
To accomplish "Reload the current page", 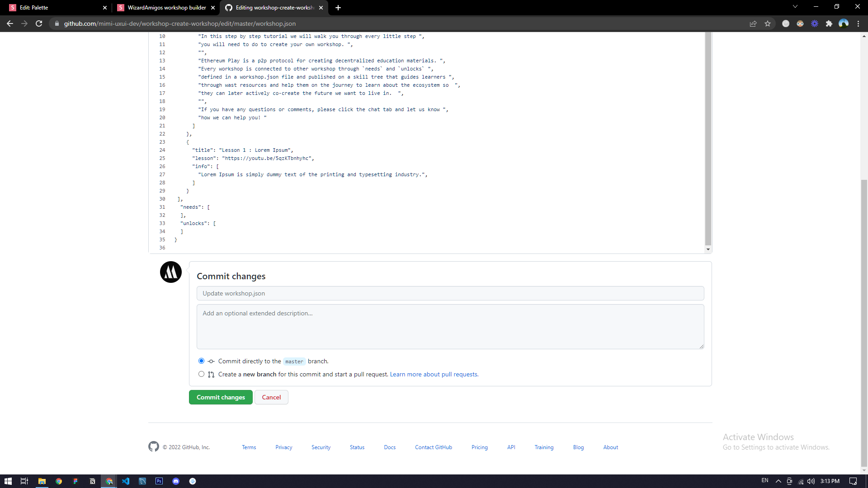I will point(39,23).
